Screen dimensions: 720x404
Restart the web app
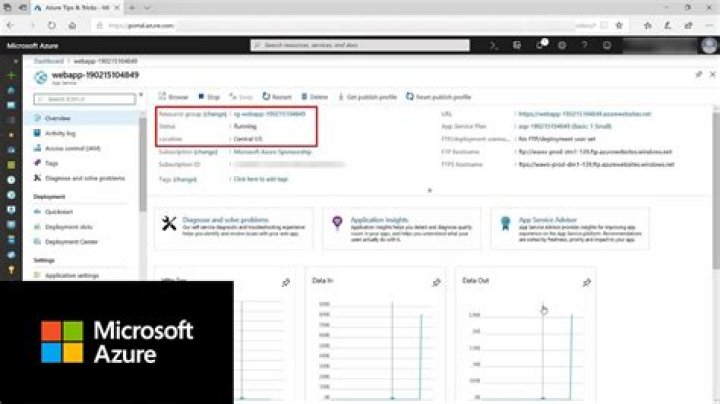[277, 97]
